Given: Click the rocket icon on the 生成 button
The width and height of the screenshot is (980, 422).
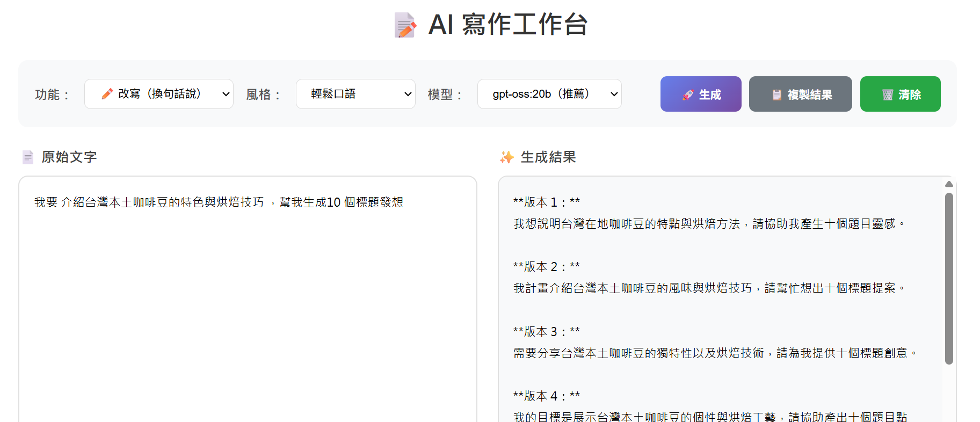Looking at the screenshot, I should point(687,95).
